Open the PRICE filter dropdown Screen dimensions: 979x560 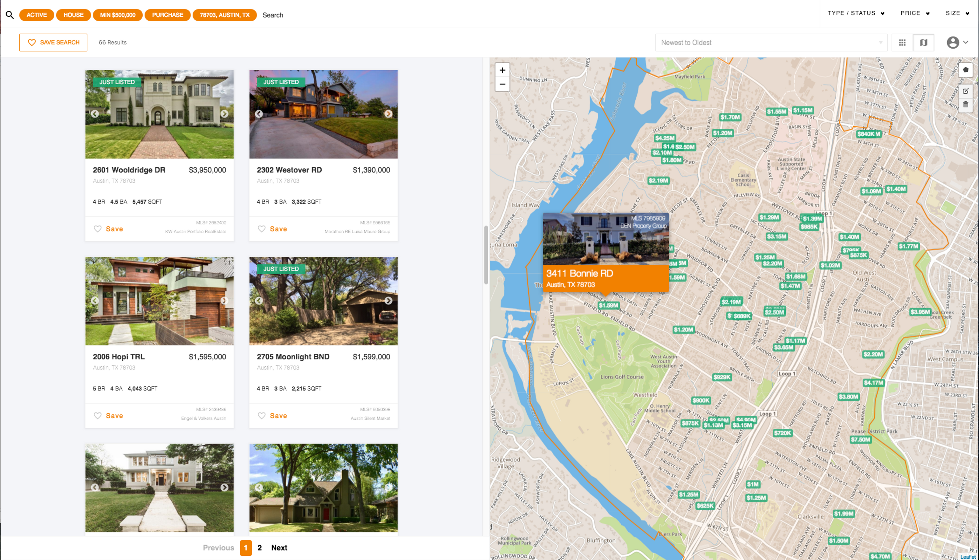pos(915,13)
